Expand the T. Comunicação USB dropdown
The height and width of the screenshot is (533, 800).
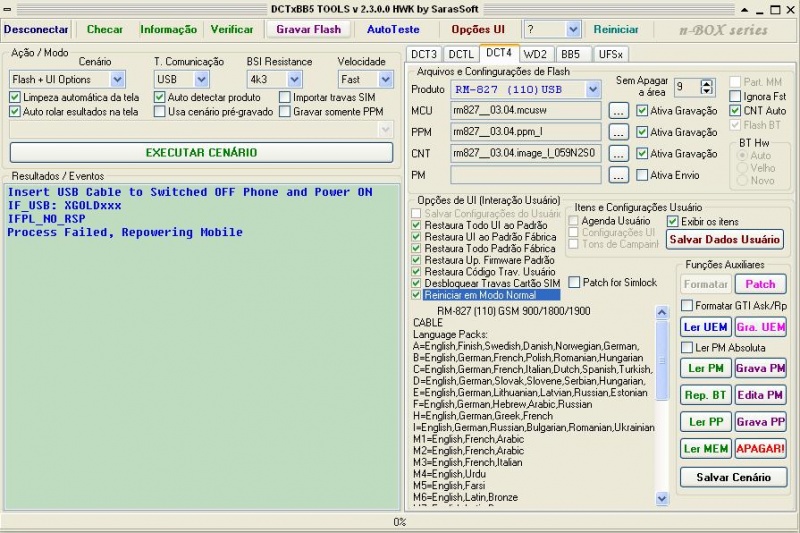click(x=202, y=80)
